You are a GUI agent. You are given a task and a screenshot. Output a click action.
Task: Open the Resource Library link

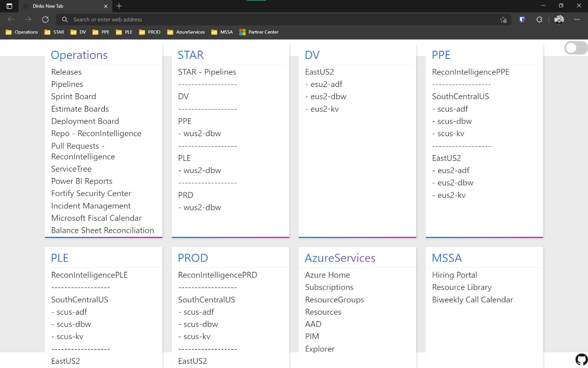click(x=462, y=287)
